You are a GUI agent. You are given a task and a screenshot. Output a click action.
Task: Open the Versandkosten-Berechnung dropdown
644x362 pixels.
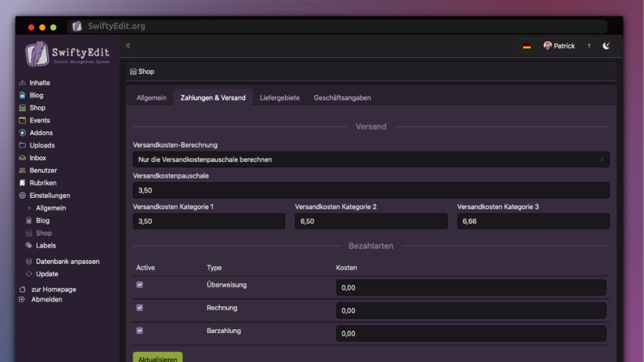click(x=370, y=160)
